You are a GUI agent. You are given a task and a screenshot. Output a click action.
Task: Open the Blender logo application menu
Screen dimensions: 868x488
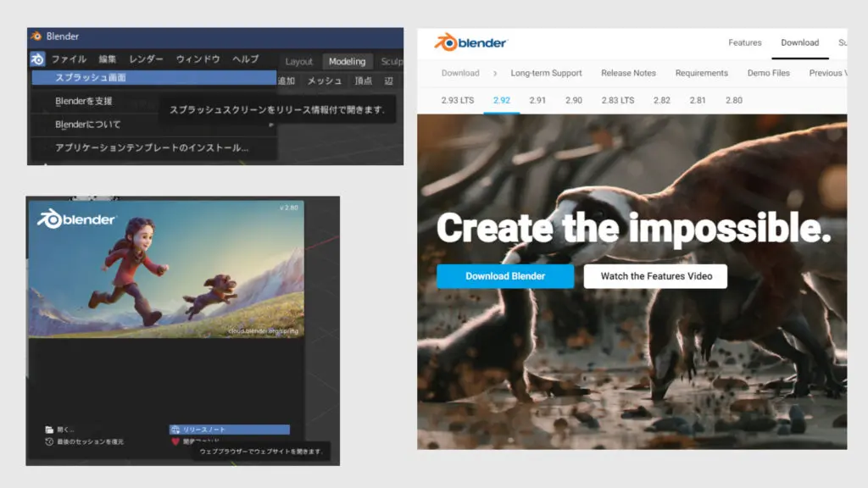pos(37,58)
